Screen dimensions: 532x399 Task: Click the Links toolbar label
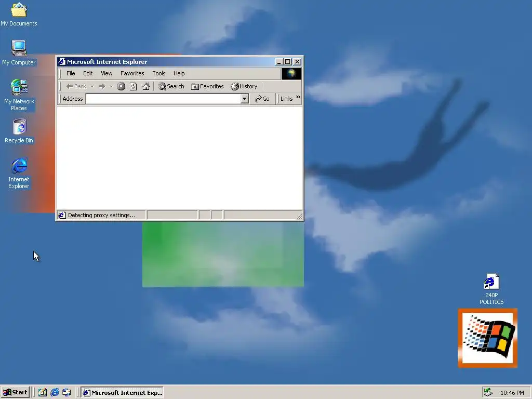(x=286, y=99)
